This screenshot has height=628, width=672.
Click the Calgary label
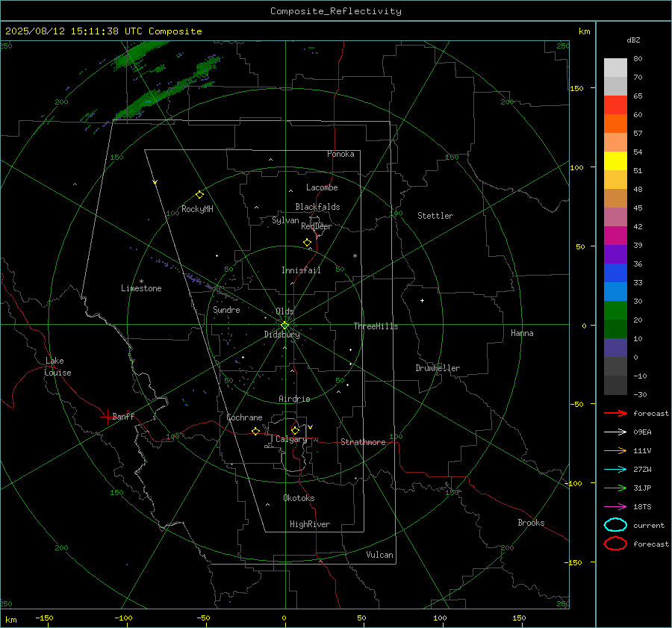click(291, 439)
